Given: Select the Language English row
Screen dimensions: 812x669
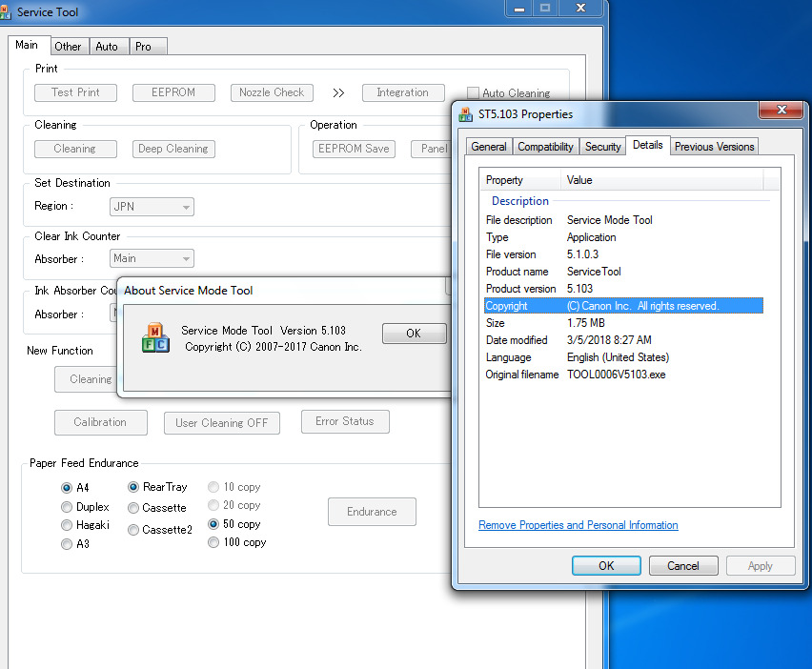Looking at the screenshot, I should 623,357.
